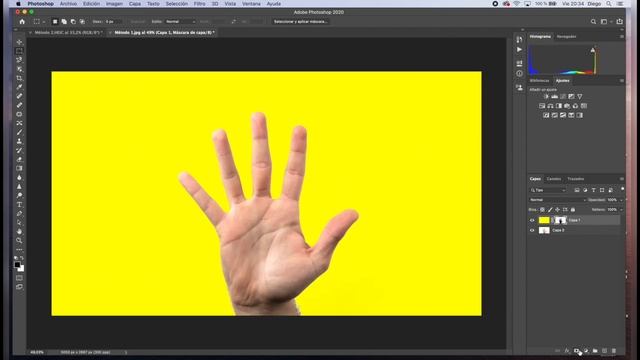Open the Filtro menu
The image size is (640, 360).
tap(199, 4)
